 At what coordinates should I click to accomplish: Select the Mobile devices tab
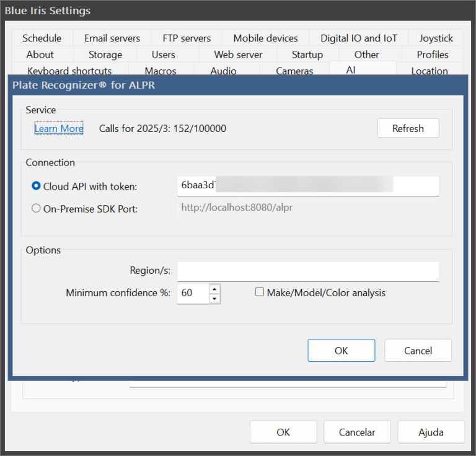[266, 38]
